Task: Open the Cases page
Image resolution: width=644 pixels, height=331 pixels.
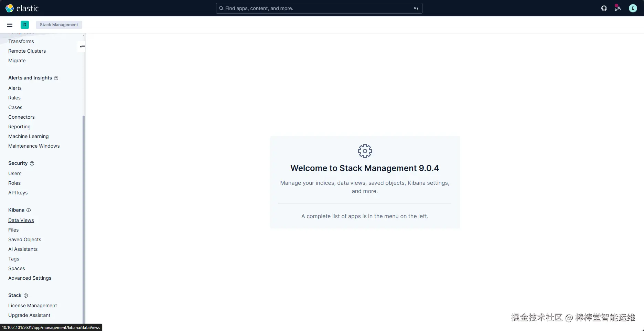Action: click(15, 107)
